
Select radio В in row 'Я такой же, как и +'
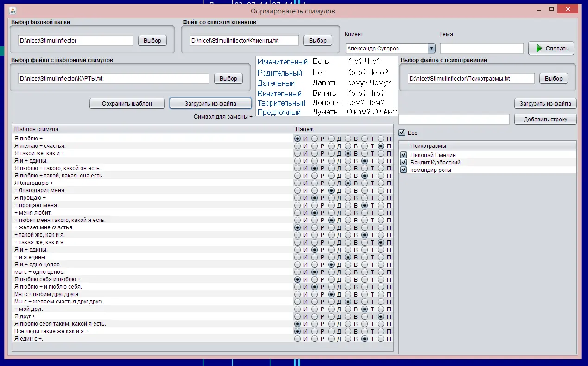point(348,153)
